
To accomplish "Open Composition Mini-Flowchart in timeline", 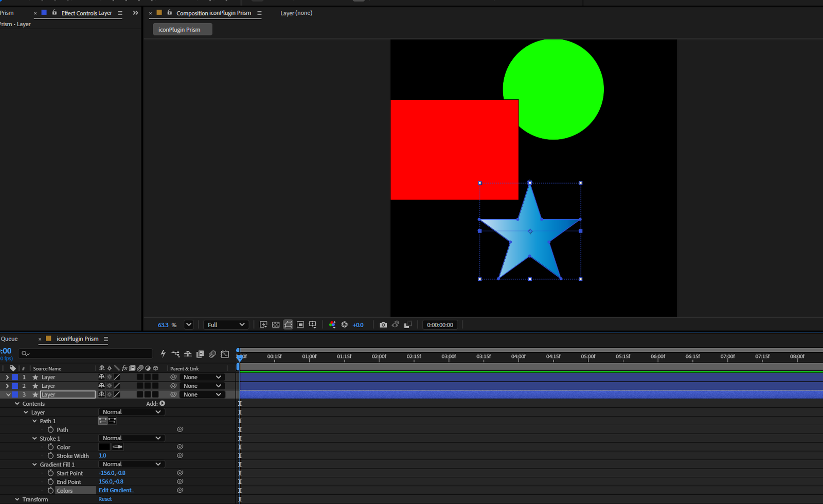I will 176,354.
